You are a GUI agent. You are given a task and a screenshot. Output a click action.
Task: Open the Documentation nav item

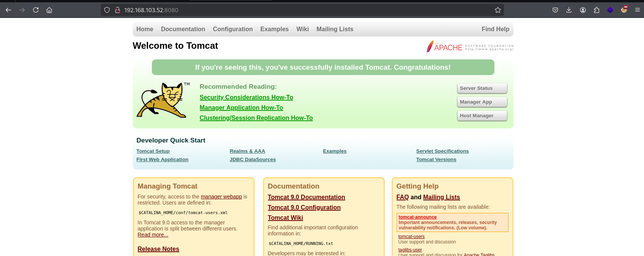(183, 29)
